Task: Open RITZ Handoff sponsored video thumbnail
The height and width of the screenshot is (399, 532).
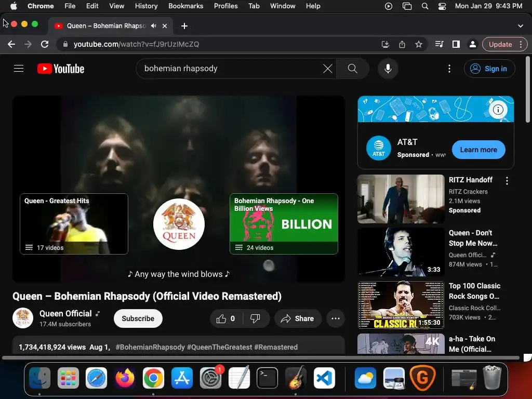Action: pos(401,199)
